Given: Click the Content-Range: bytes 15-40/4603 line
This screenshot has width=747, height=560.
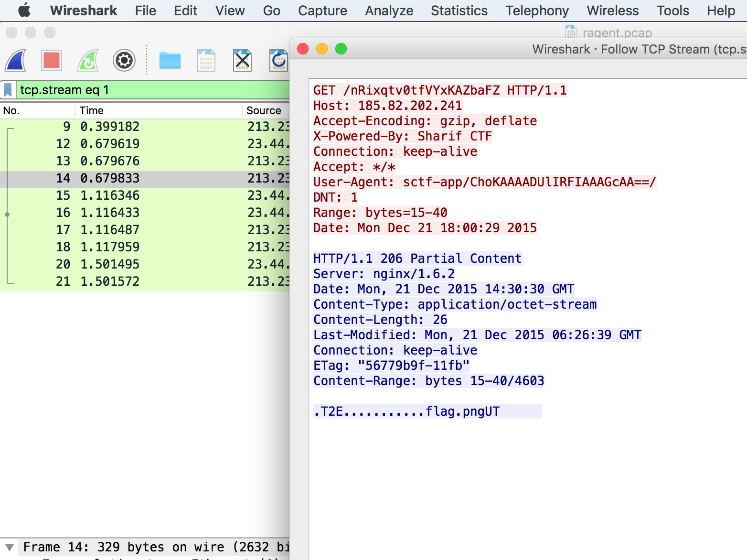Looking at the screenshot, I should pos(429,381).
